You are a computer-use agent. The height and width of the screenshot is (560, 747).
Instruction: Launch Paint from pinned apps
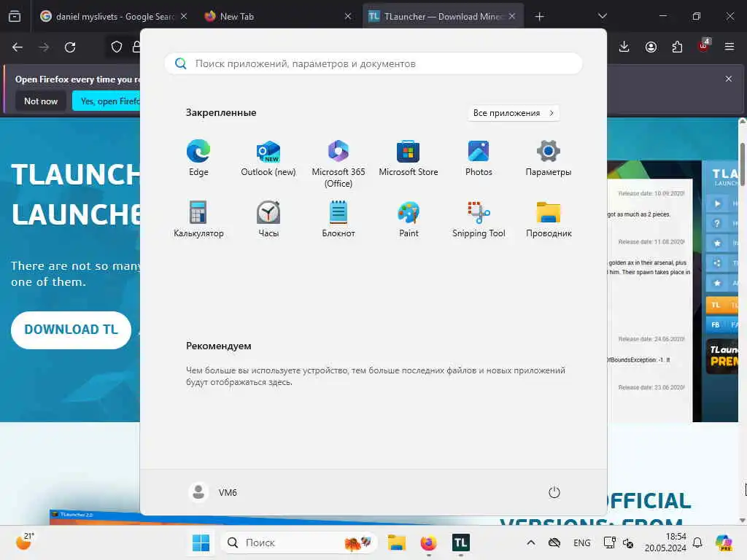[409, 219]
